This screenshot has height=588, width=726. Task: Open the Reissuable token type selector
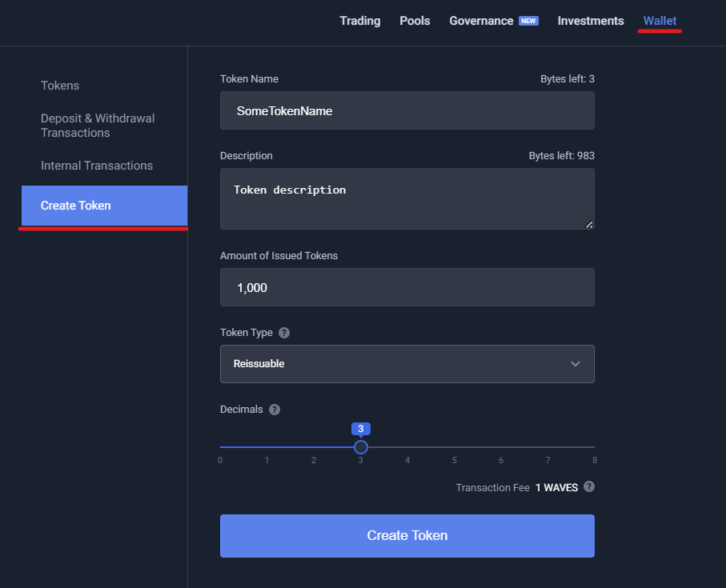pyautogui.click(x=407, y=364)
